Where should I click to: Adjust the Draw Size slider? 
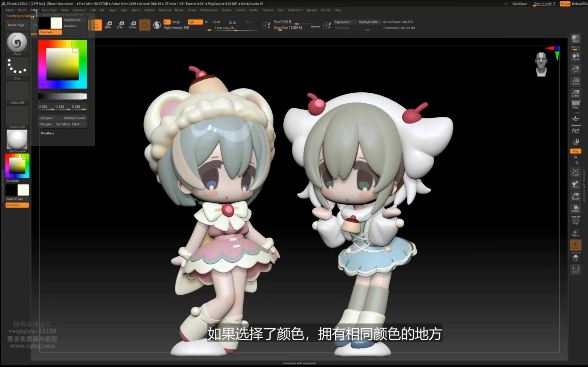297,28
